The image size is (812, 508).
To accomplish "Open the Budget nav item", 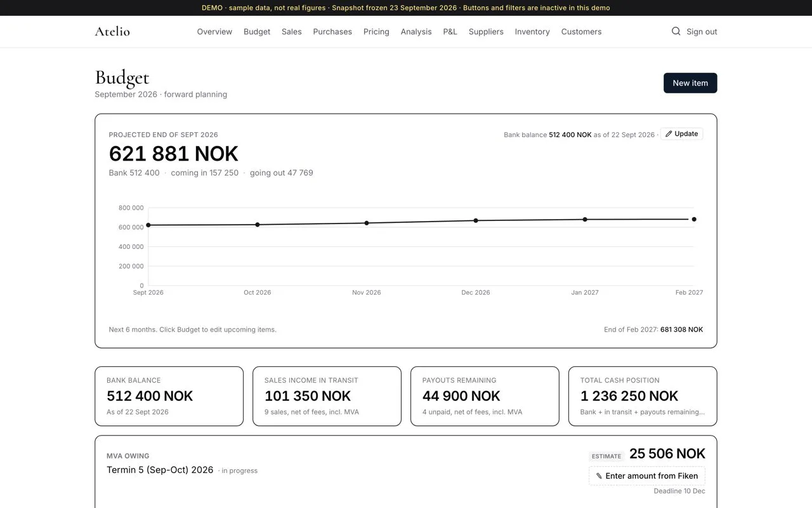I will (x=257, y=32).
